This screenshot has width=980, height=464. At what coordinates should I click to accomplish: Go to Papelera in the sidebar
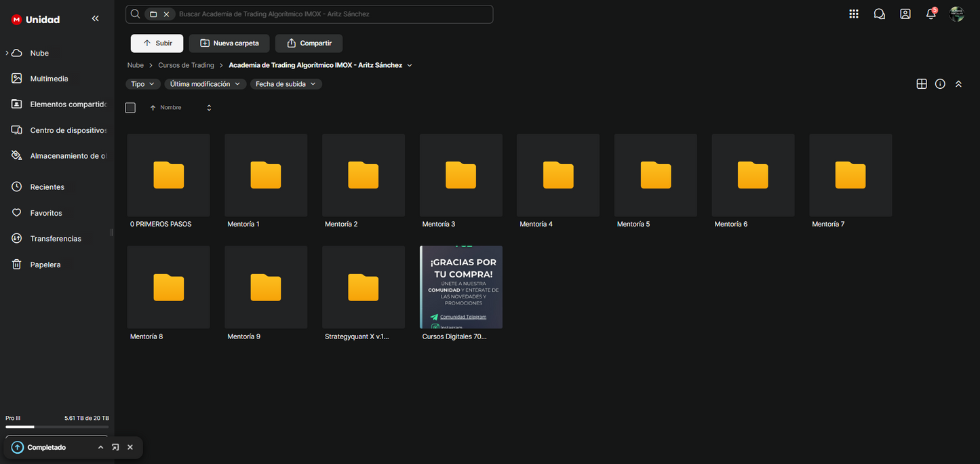(x=45, y=265)
